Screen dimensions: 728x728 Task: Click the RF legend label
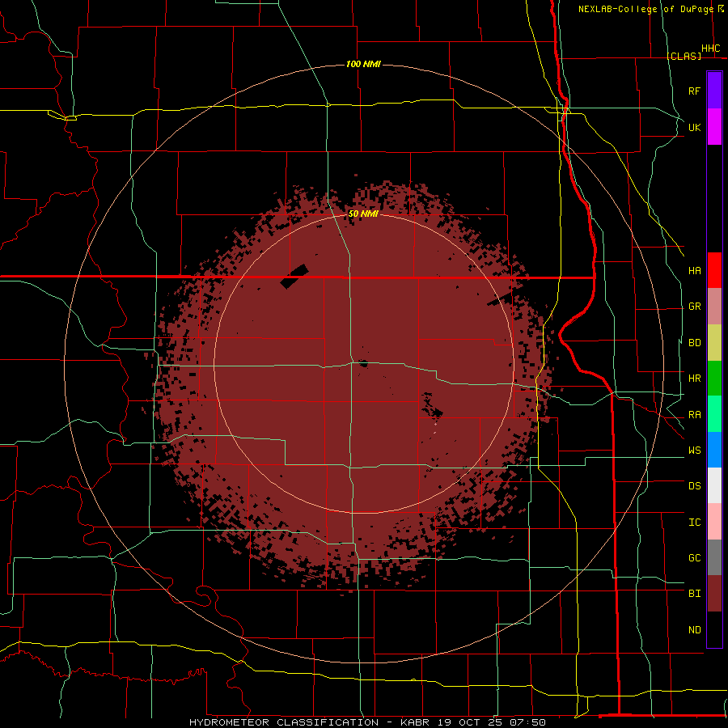(x=694, y=91)
